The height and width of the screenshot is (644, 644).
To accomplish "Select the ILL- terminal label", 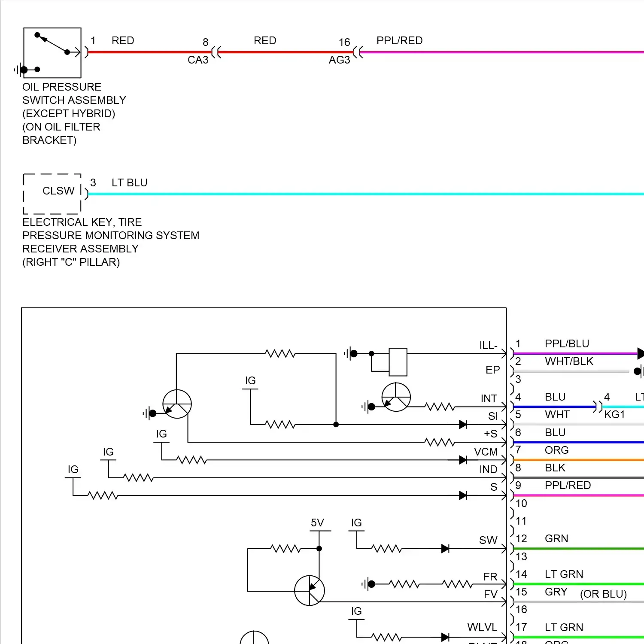I will [488, 346].
